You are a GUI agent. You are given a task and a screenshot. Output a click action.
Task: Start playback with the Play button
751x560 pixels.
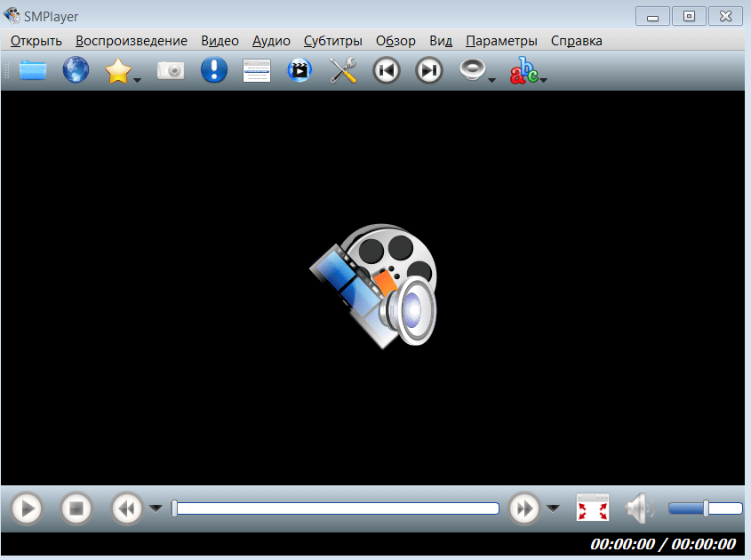27,508
